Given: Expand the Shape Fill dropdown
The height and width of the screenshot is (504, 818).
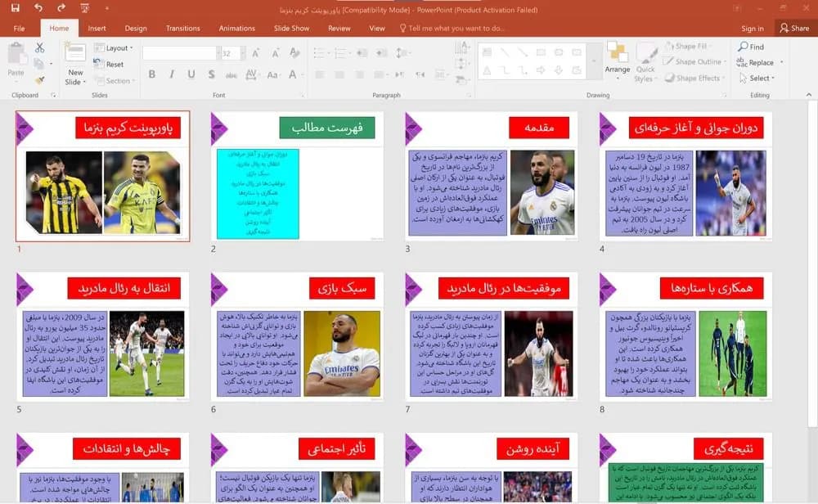Looking at the screenshot, I should click(x=688, y=47).
